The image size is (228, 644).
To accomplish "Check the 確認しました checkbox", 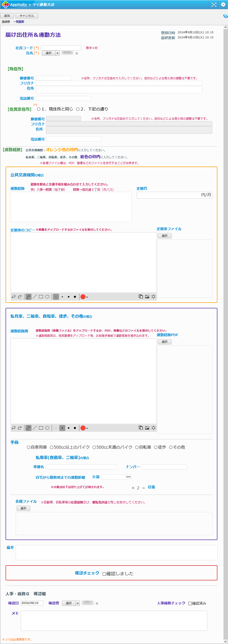I will (104, 574).
